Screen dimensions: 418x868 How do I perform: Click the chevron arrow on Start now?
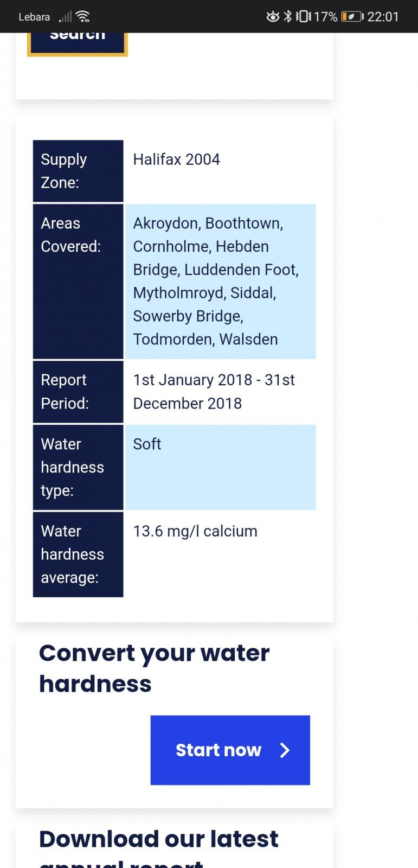tap(285, 750)
